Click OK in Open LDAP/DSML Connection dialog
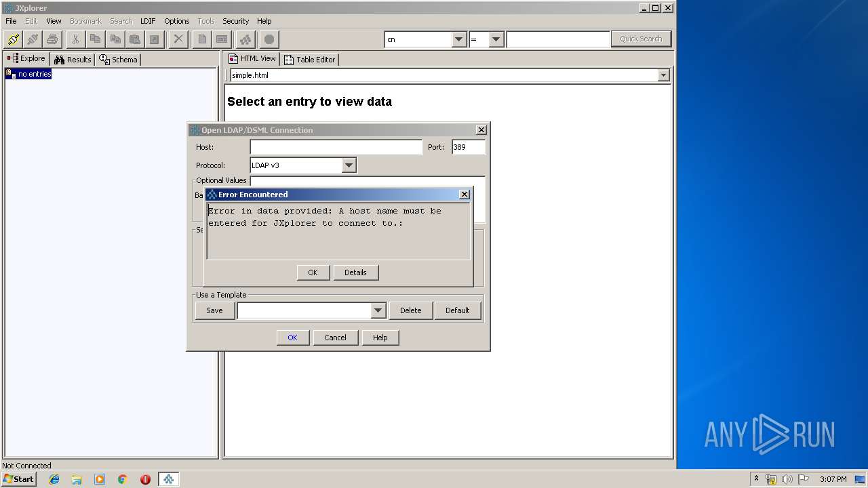 pos(292,338)
